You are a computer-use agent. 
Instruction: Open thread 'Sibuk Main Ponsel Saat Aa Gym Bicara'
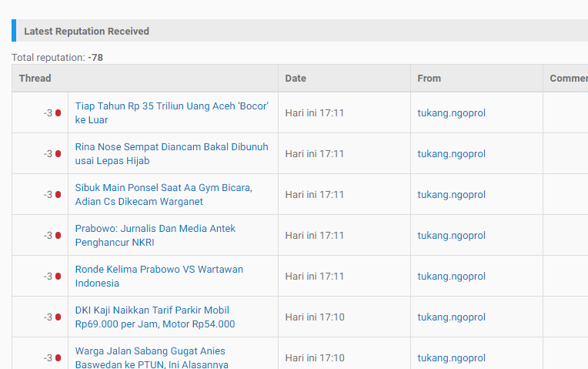[163, 195]
